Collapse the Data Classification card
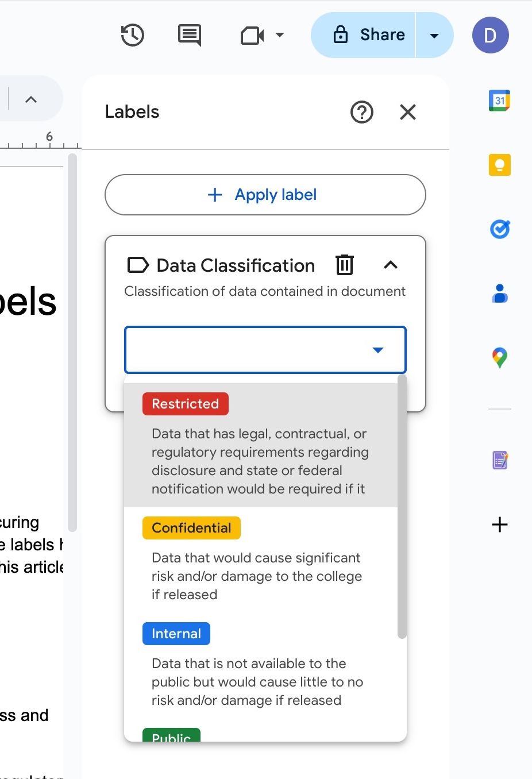This screenshot has height=779, width=532. pos(391,265)
